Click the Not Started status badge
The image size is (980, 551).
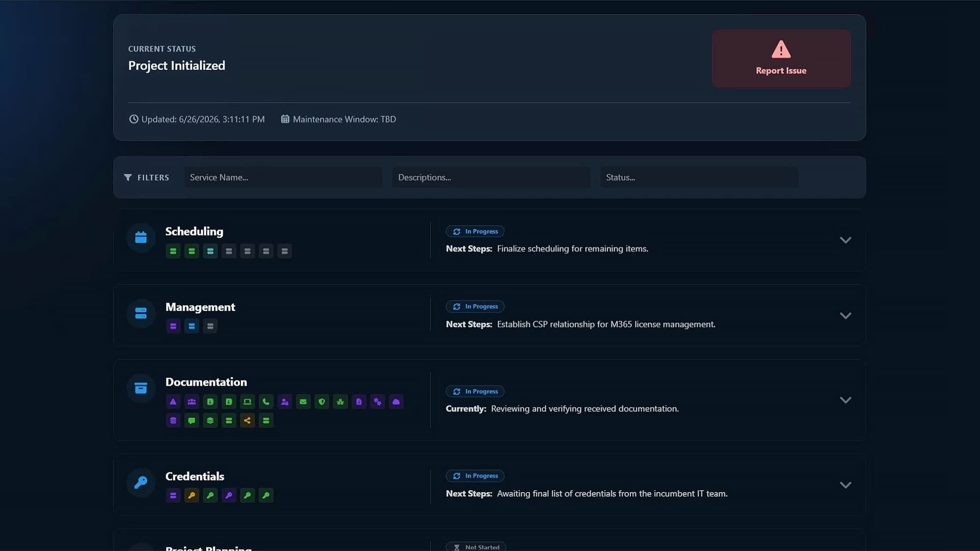476,547
